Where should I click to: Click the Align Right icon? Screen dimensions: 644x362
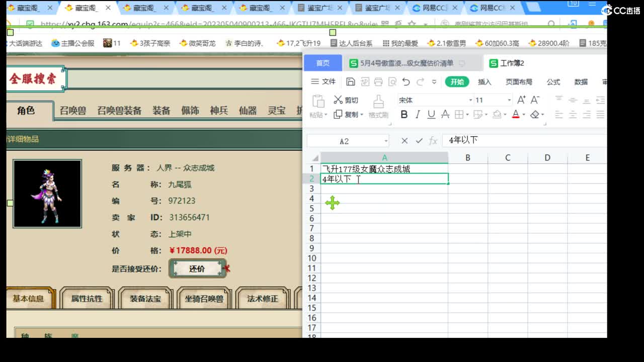[586, 115]
